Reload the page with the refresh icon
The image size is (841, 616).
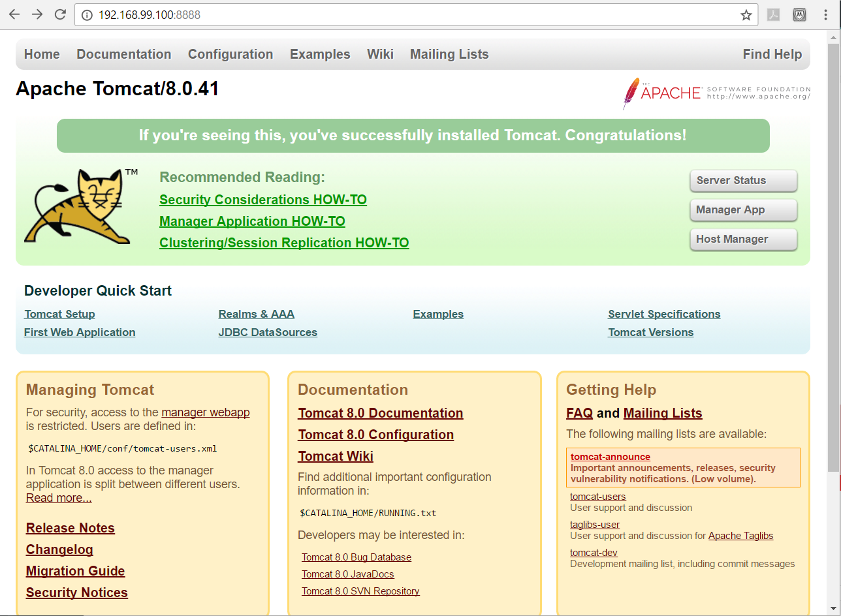coord(60,14)
